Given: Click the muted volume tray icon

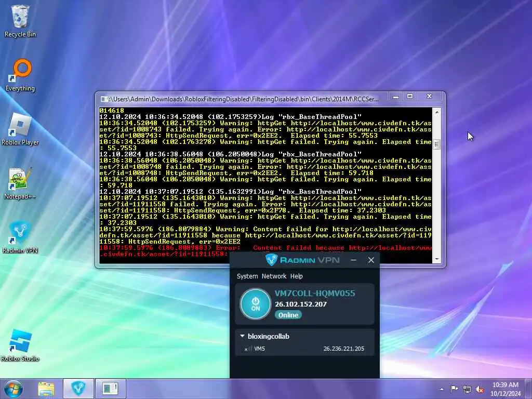Looking at the screenshot, I should 480,390.
